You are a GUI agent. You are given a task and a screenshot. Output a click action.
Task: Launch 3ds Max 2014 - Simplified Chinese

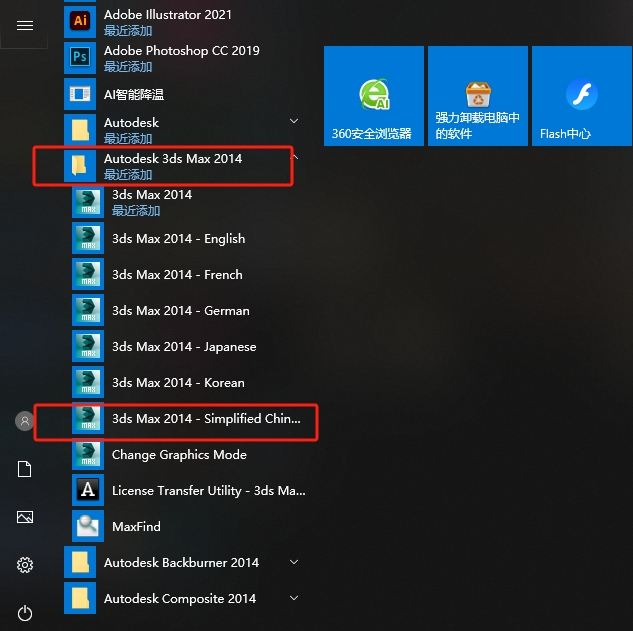pos(205,419)
